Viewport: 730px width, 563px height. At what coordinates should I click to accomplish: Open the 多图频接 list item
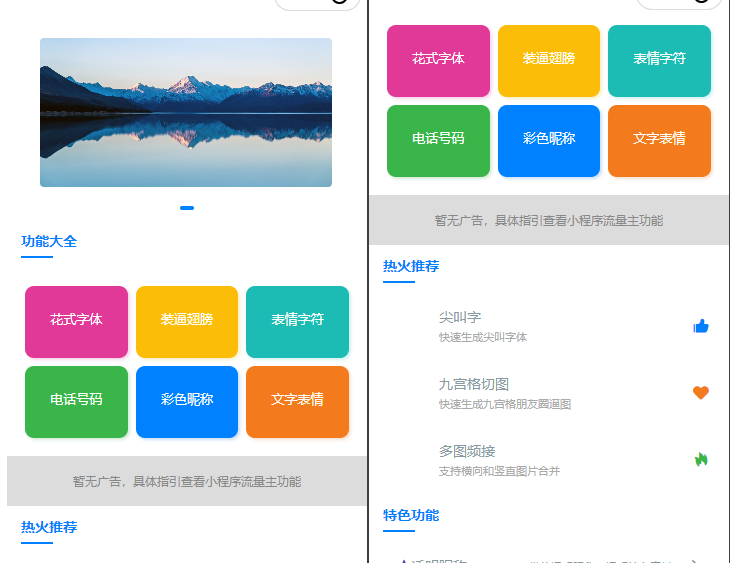(x=548, y=460)
